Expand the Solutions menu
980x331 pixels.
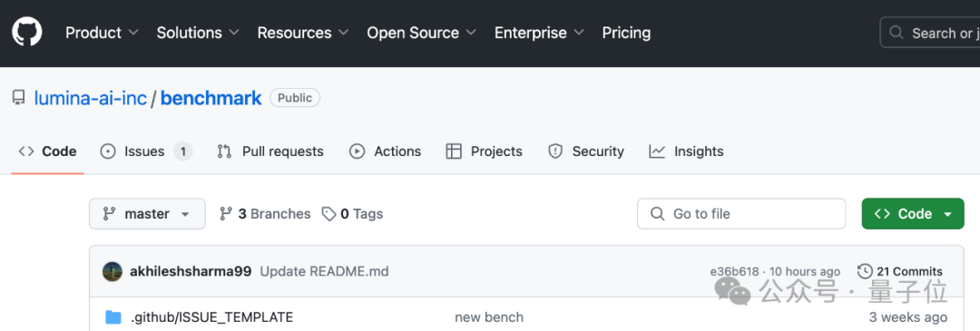(198, 33)
